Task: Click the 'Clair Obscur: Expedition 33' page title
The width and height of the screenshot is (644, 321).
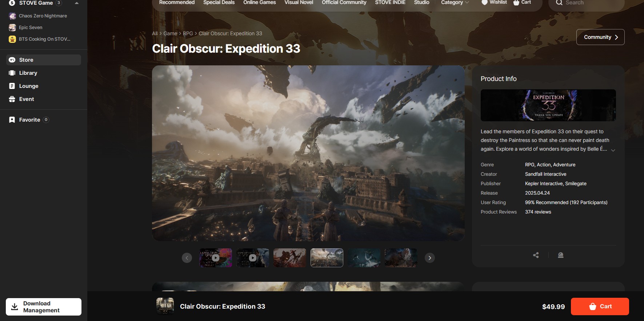Action: point(226,49)
